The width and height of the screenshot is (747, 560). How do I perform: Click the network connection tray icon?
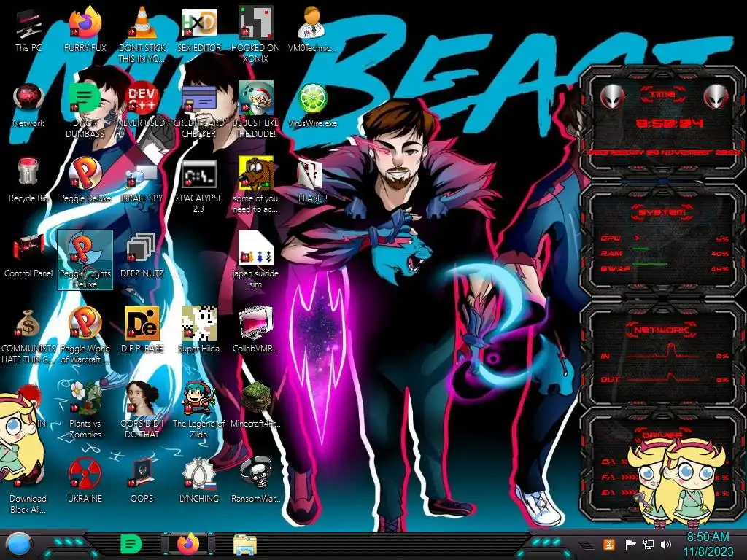coord(648,544)
